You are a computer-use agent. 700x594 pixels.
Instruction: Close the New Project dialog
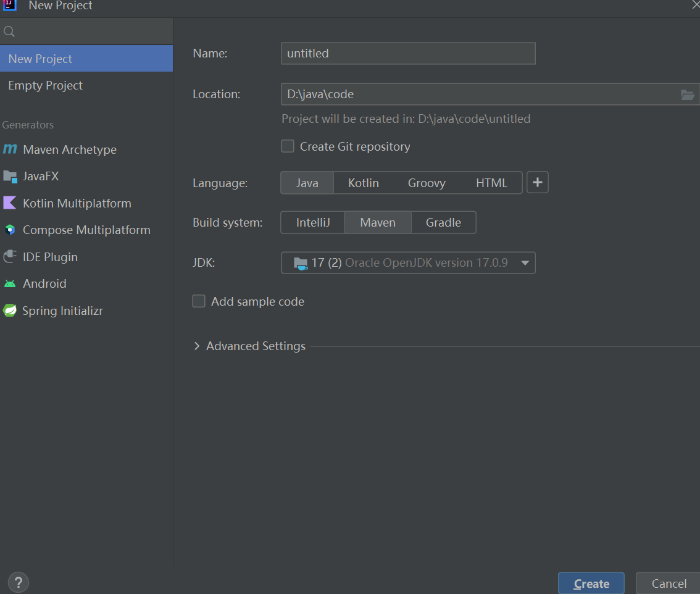point(695,4)
